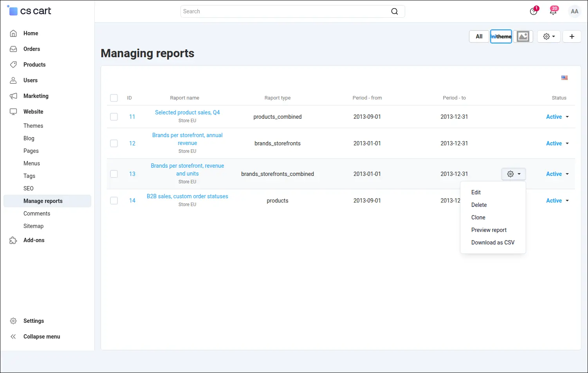Image resolution: width=588 pixels, height=373 pixels.
Task: Click report ID 12 link
Action: [x=132, y=143]
